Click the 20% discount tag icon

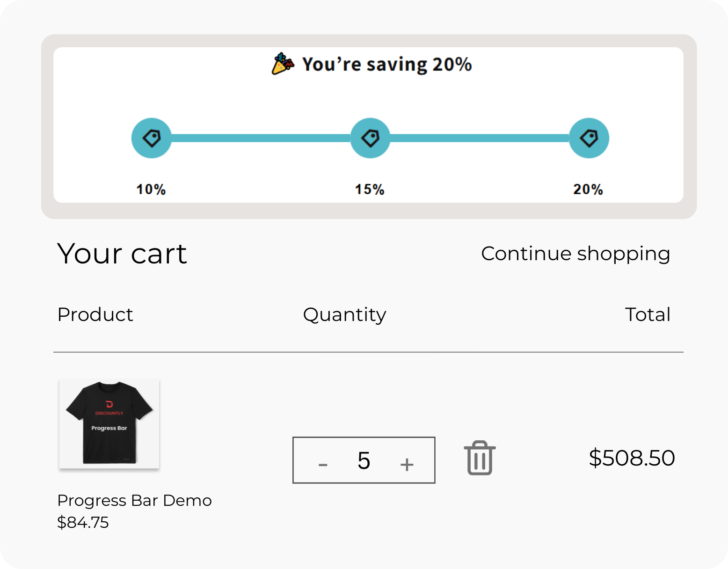click(589, 138)
